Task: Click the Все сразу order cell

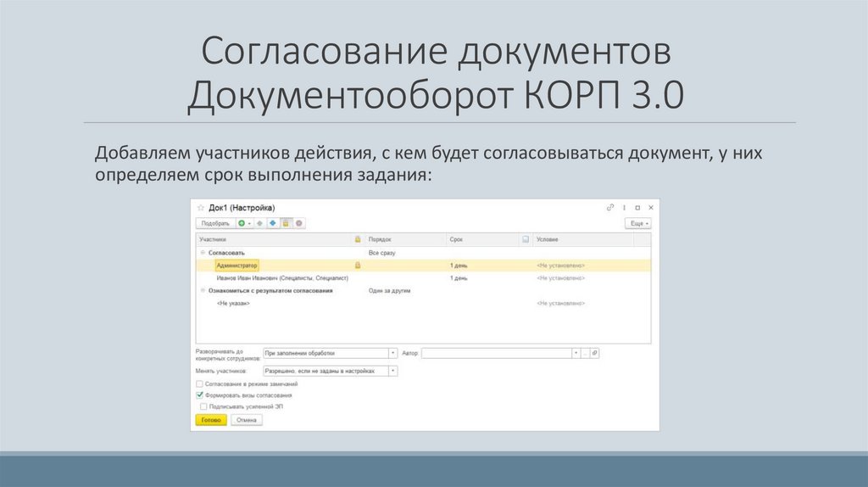Action: pyautogui.click(x=382, y=253)
